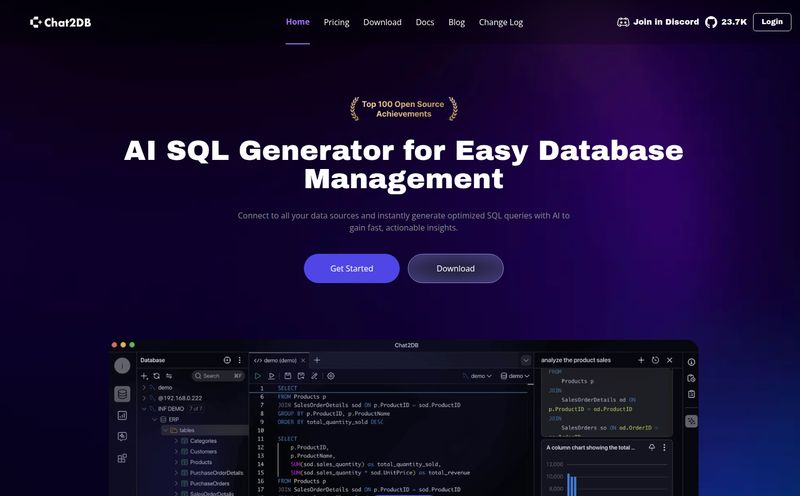Click the saved list icon on right rail
This screenshot has height=496, width=800.
pyautogui.click(x=691, y=394)
